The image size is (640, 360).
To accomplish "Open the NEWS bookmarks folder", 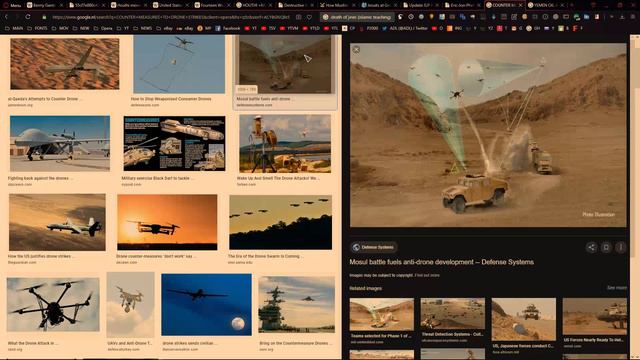I will [x=143, y=29].
